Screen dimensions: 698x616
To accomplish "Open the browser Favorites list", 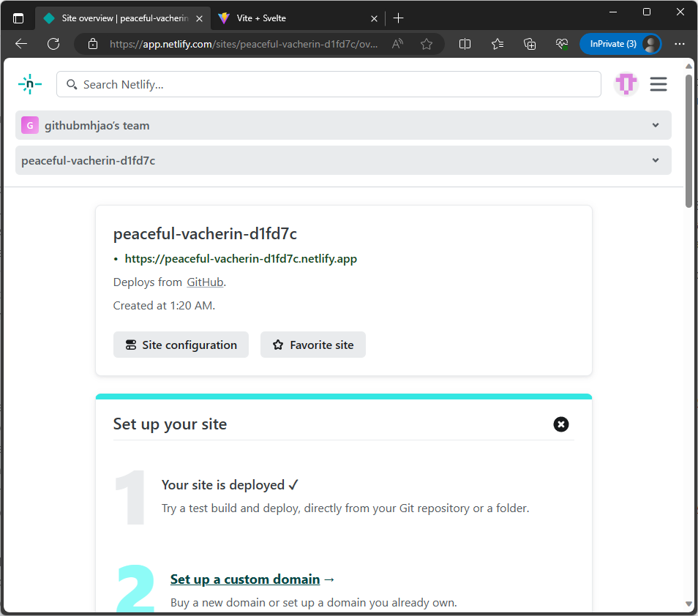I will coord(498,44).
